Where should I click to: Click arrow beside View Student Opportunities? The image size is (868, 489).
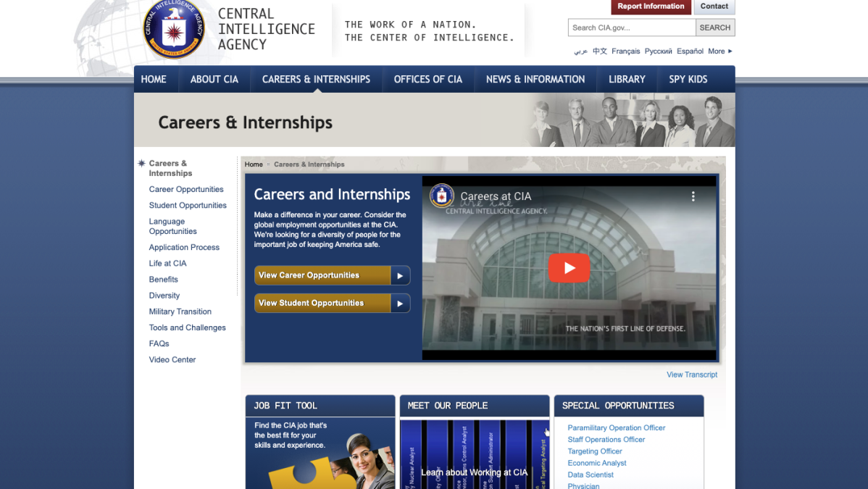[x=400, y=304]
